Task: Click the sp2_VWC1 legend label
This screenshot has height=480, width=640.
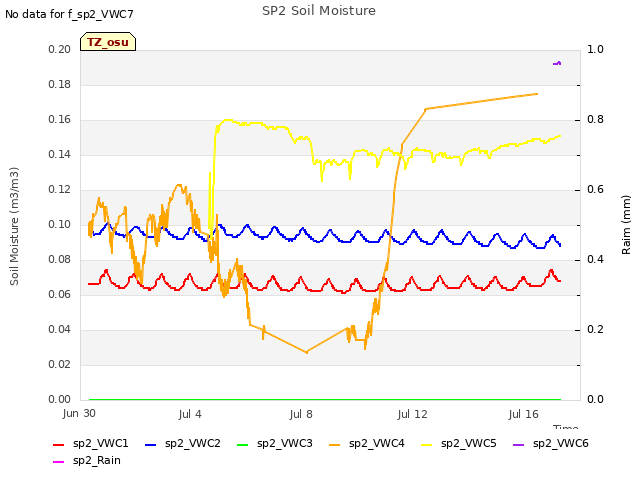Action: pyautogui.click(x=100, y=443)
